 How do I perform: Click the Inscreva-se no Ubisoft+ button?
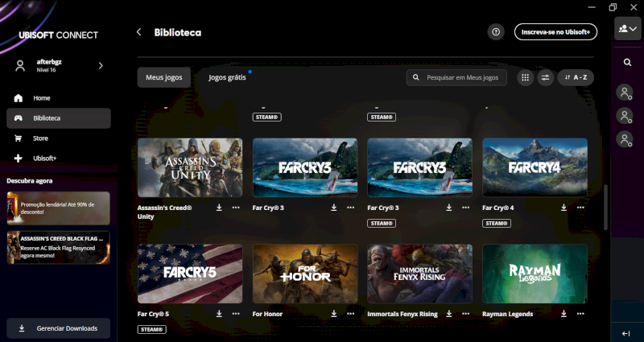(555, 32)
